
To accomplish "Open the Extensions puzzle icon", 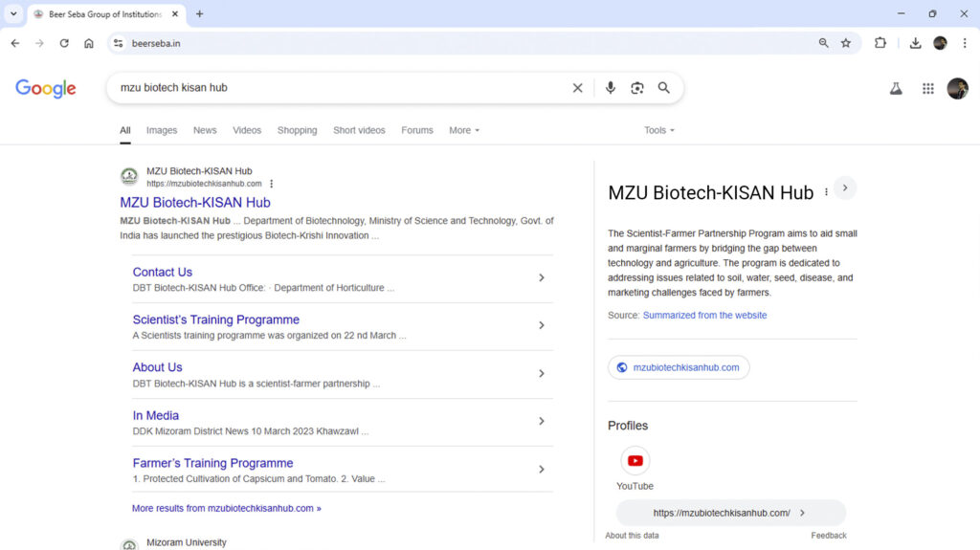I will [x=880, y=43].
